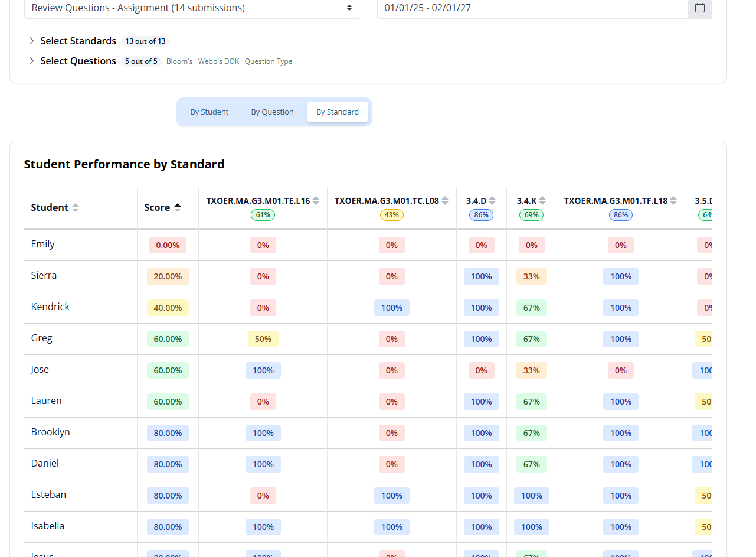This screenshot has height=557, width=756.
Task: Click Daniel's 100% in TE.L16 column
Action: coord(263,464)
